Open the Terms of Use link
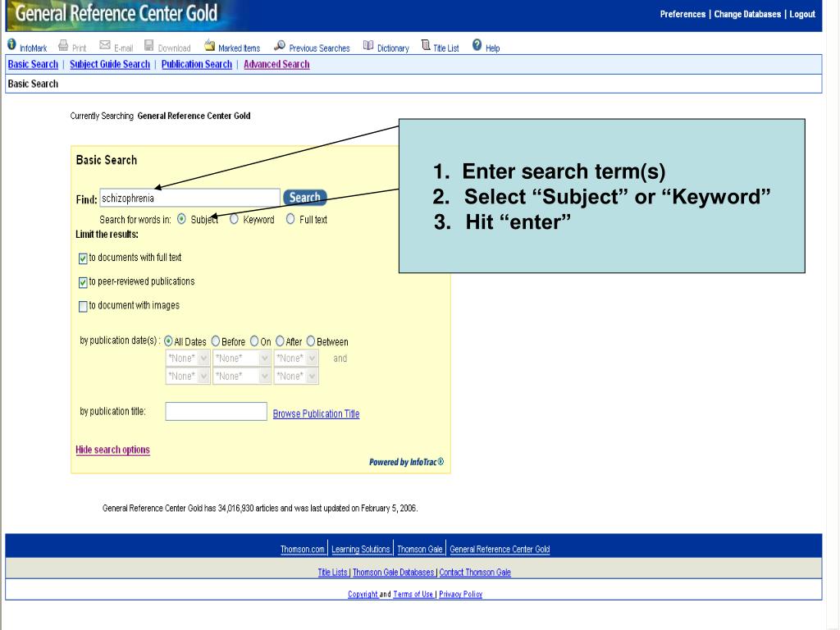 click(413, 594)
